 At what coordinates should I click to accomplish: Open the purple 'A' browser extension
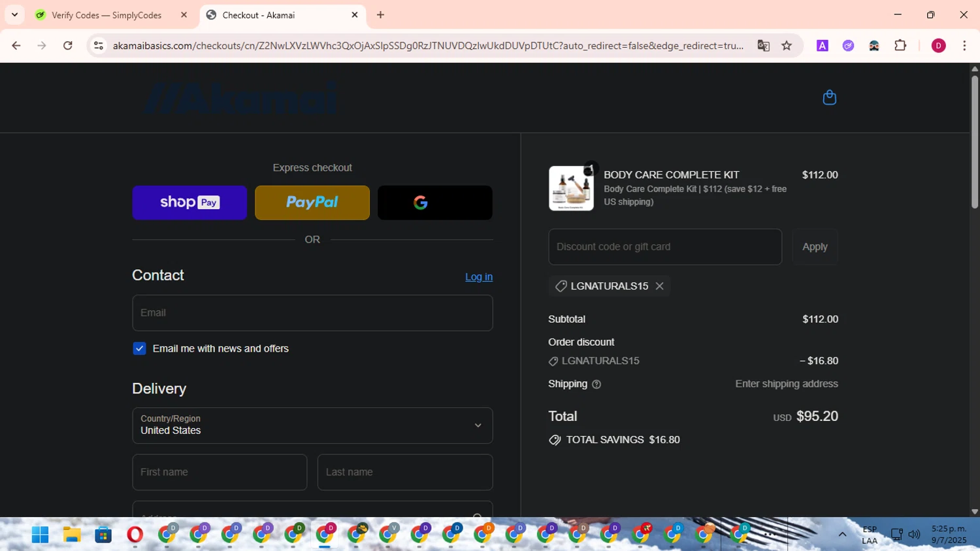click(x=823, y=46)
